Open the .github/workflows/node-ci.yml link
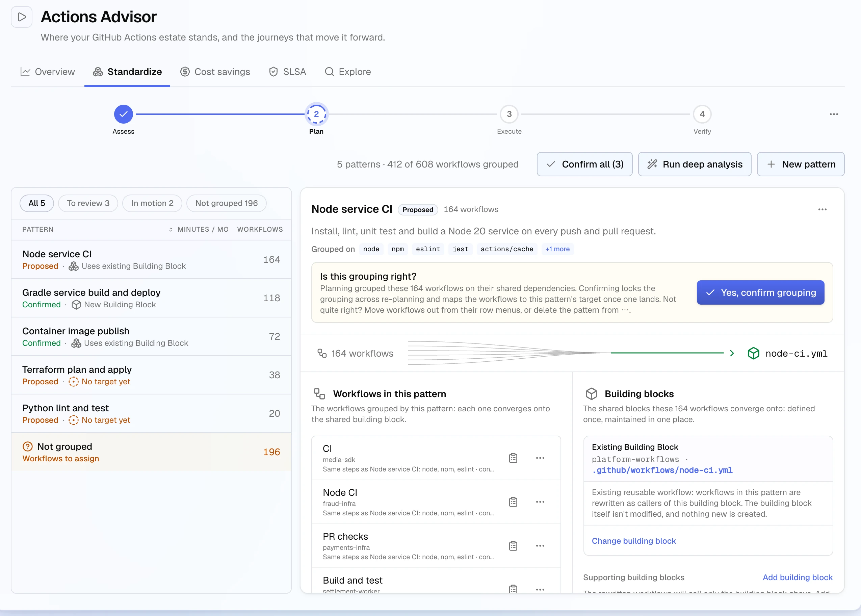861x616 pixels. pyautogui.click(x=662, y=470)
